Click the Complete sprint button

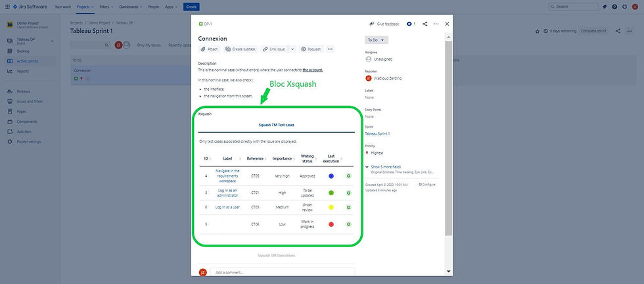pos(594,32)
